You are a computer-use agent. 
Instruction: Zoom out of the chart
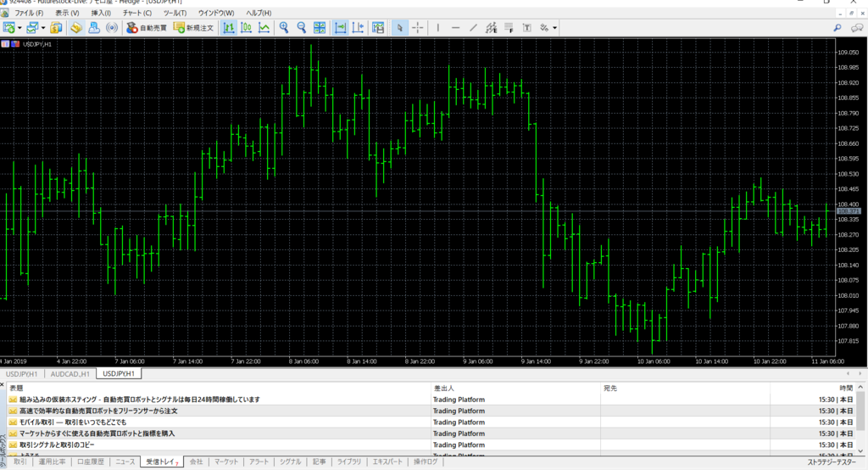point(302,28)
